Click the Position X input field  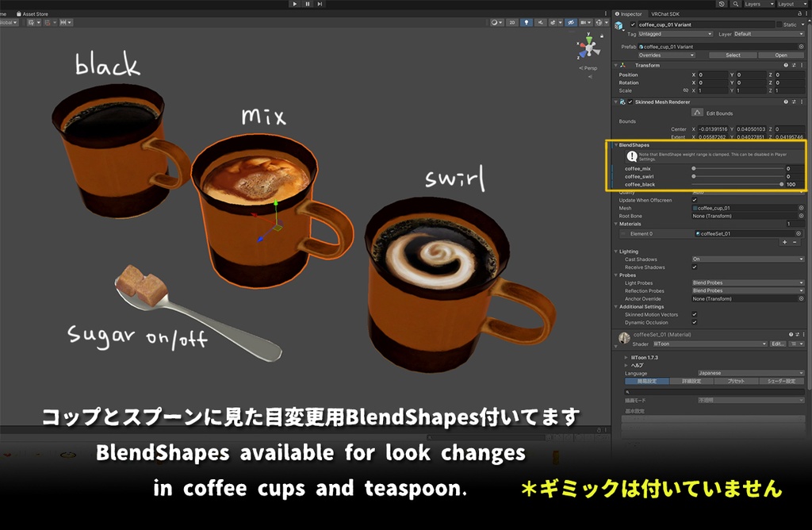point(713,75)
